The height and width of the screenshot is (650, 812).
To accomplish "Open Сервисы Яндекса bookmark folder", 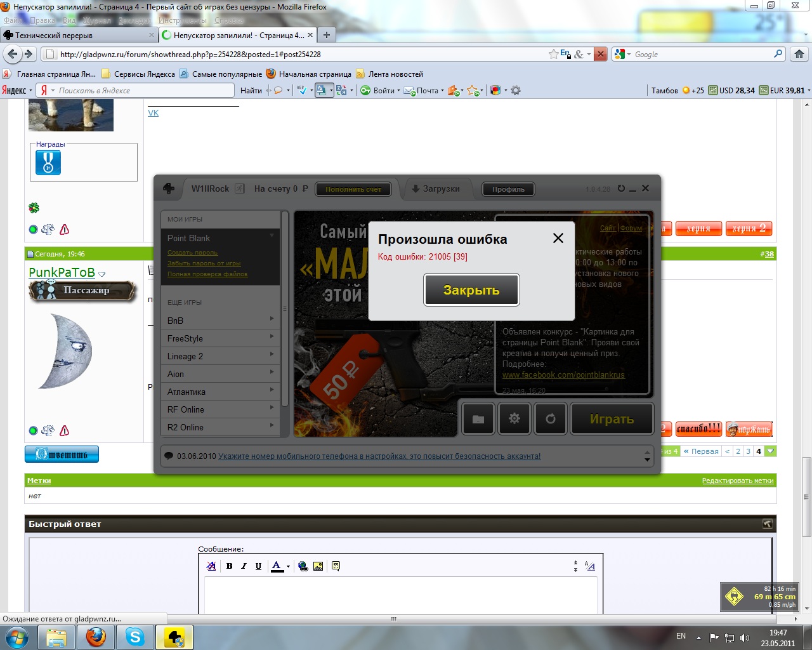I will click(x=138, y=74).
